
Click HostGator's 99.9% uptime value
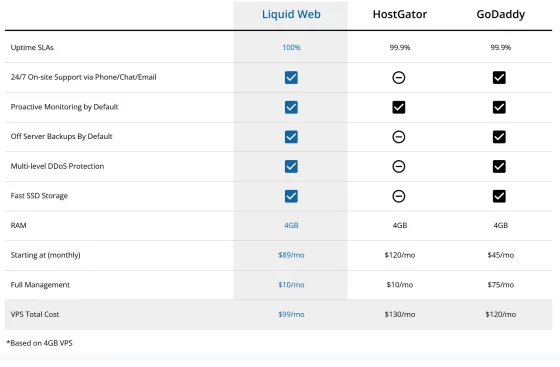pyautogui.click(x=400, y=47)
